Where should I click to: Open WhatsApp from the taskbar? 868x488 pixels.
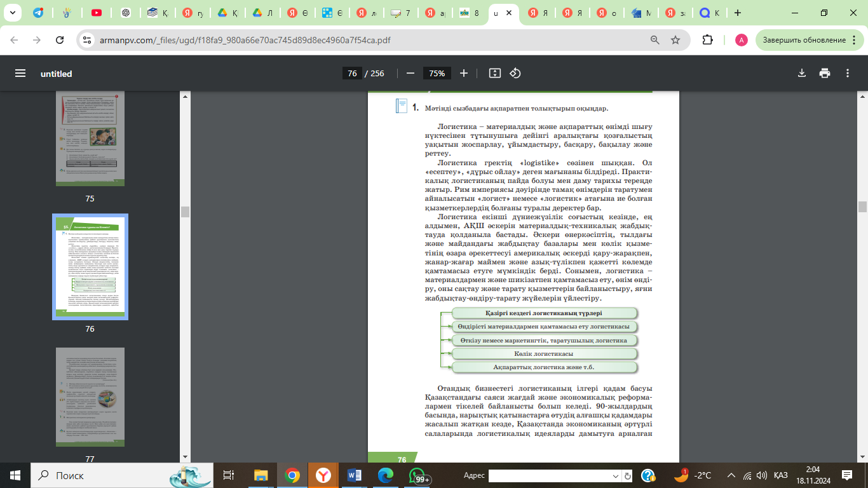pyautogui.click(x=417, y=475)
